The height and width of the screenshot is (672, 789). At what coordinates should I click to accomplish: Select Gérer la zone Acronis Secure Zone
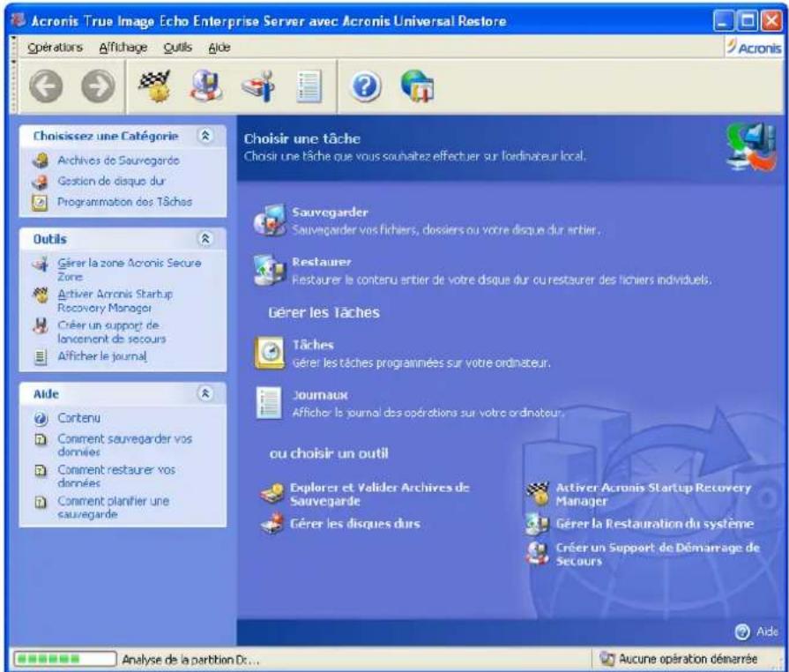pyautogui.click(x=130, y=270)
